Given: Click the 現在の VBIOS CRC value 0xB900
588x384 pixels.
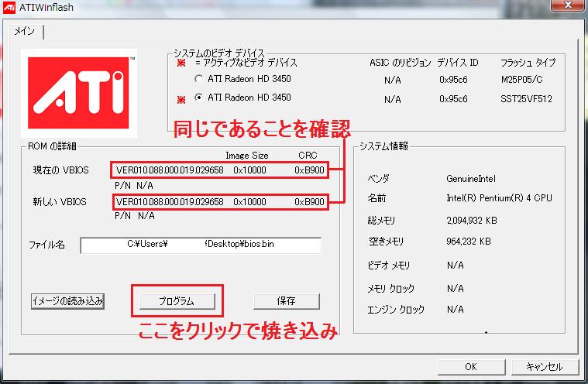Looking at the screenshot, I should [309, 170].
